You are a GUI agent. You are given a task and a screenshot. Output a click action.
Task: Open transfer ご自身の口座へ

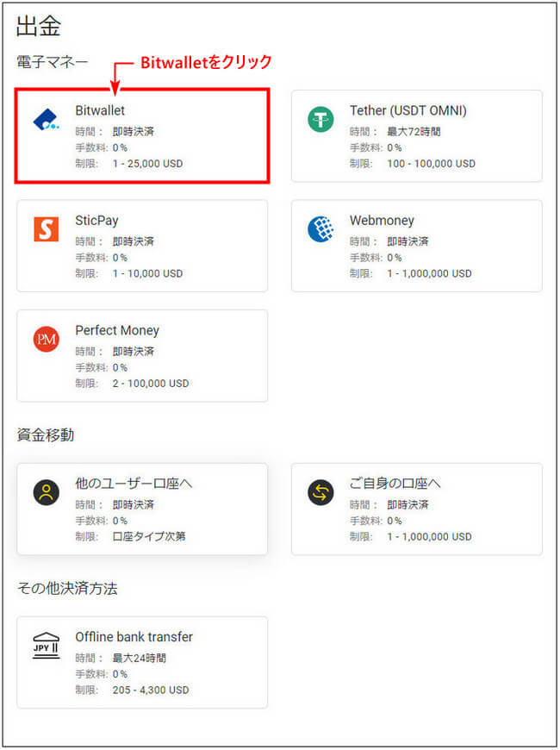click(417, 509)
